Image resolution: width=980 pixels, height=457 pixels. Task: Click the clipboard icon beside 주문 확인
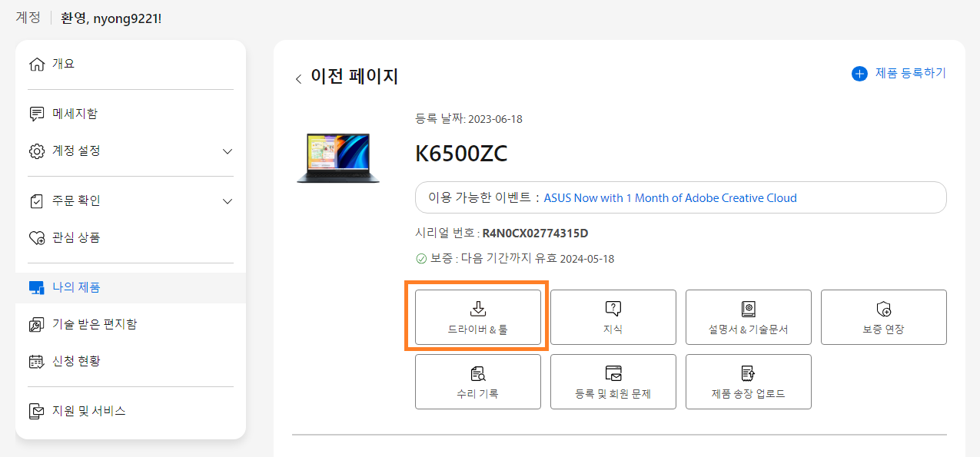point(36,201)
